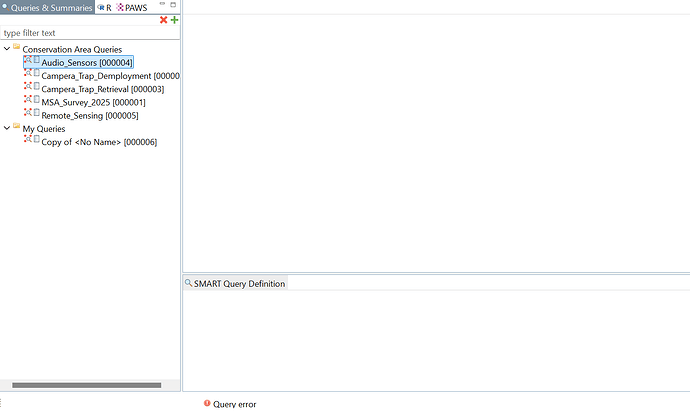Viewport: 690px width, 411px height.
Task: Click the green plus add query icon
Action: (x=174, y=20)
